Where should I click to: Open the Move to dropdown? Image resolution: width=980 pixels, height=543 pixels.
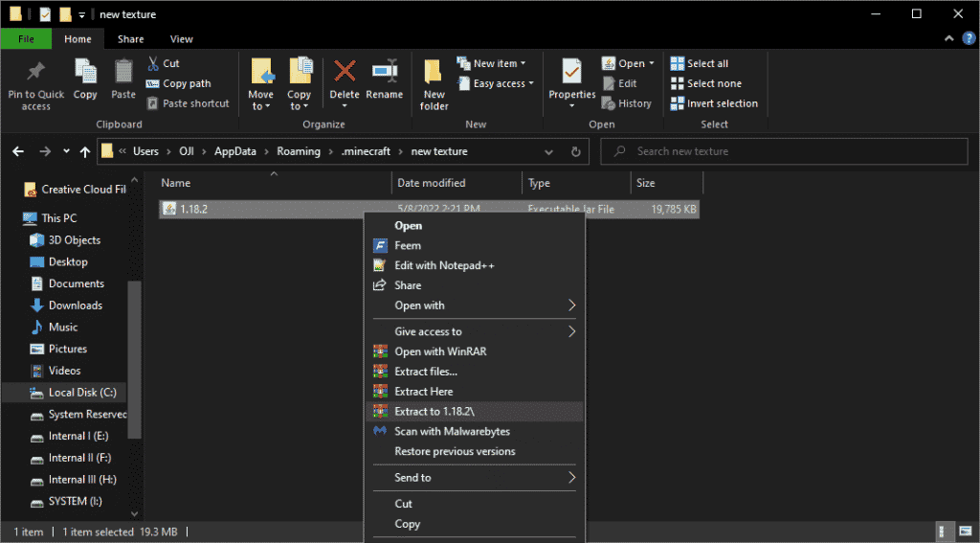[260, 84]
